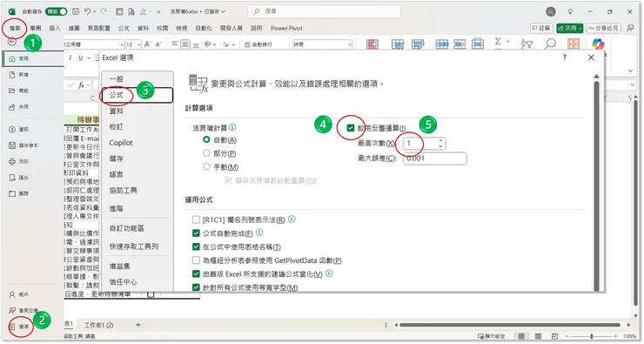The width and height of the screenshot is (644, 344).
Task: Click the Redo arrow icon
Action: [x=104, y=11]
